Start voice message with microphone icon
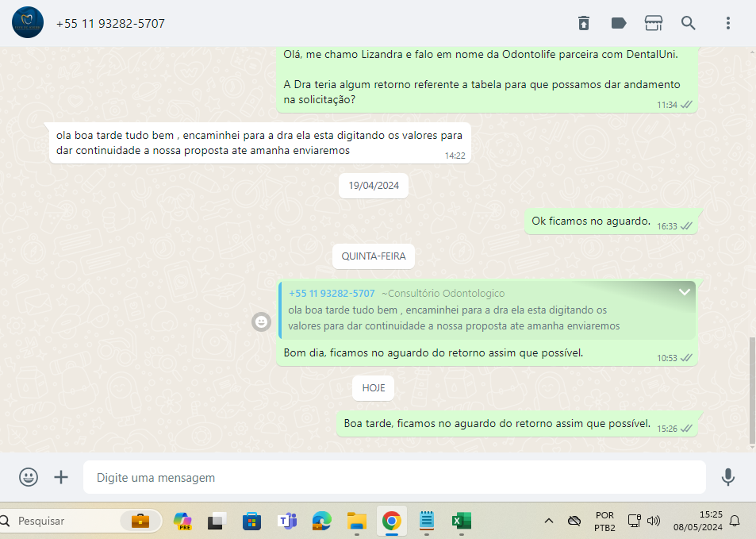 click(x=728, y=477)
